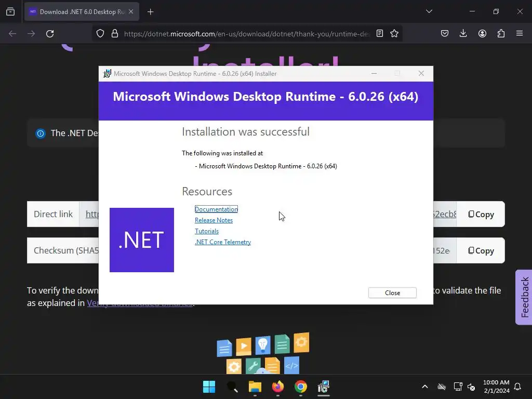This screenshot has width=532, height=399.
Task: Select the installer icon in taskbar
Action: pyautogui.click(x=324, y=387)
